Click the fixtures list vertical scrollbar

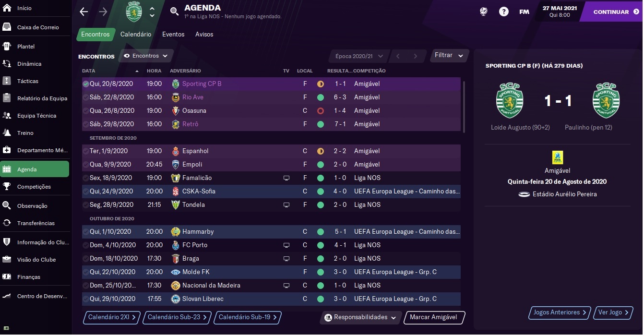464,107
